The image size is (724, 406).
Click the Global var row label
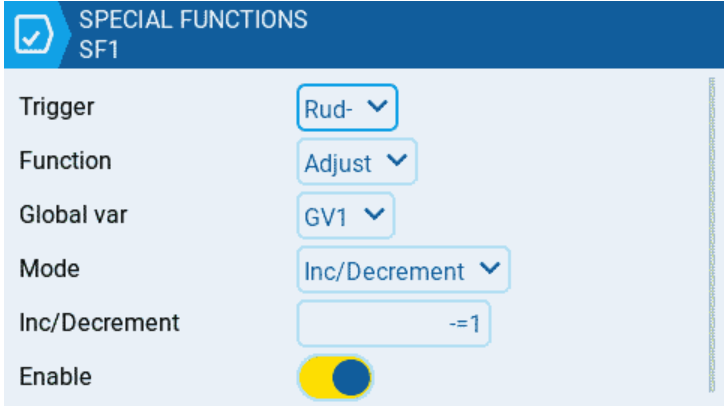(x=73, y=215)
